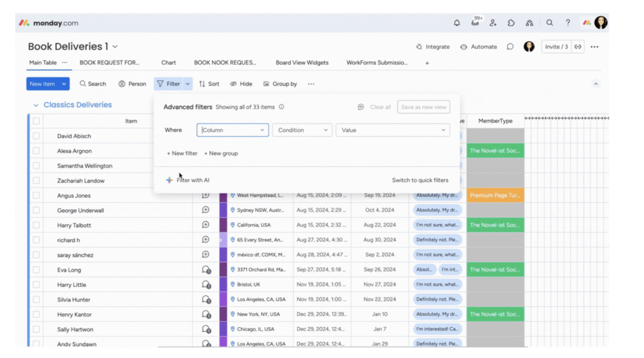Open the notifications bell icon
This screenshot has height=358, width=644.
pyautogui.click(x=457, y=23)
